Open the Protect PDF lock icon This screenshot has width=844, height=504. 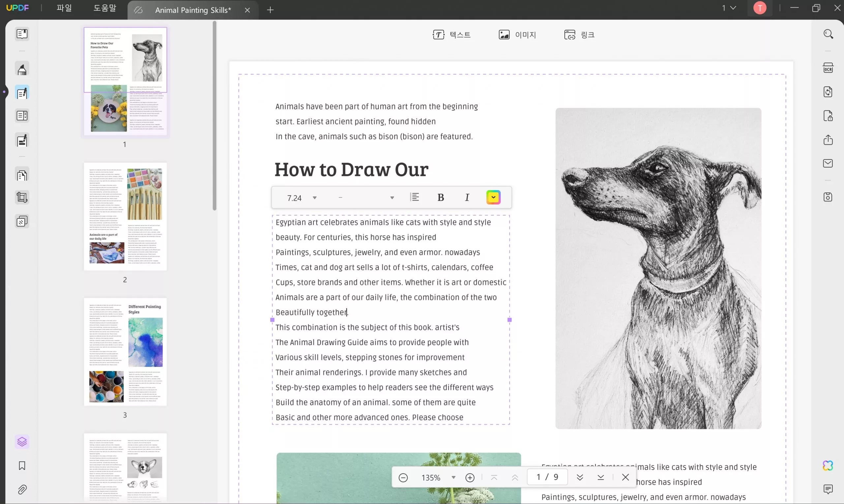point(828,116)
